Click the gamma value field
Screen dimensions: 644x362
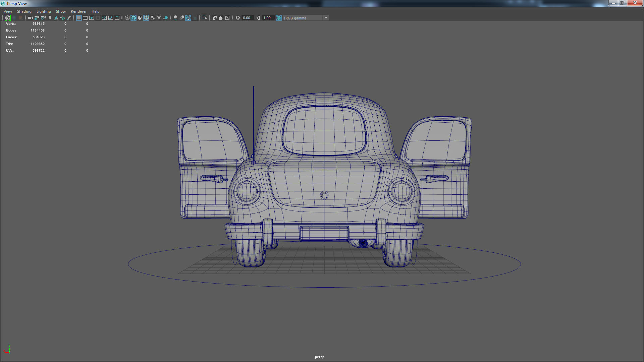(267, 18)
